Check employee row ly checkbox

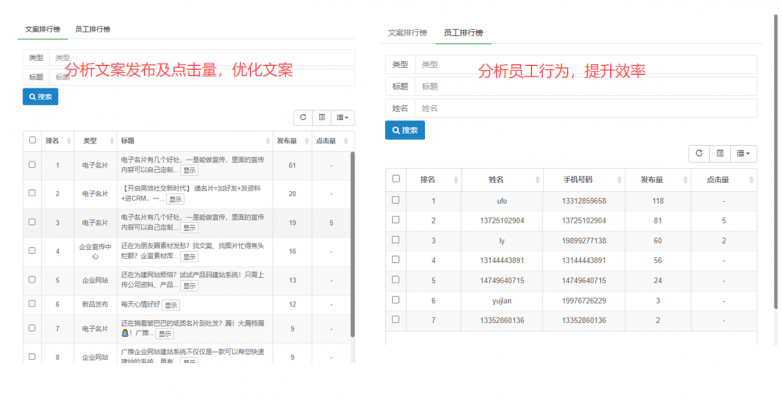pyautogui.click(x=396, y=240)
